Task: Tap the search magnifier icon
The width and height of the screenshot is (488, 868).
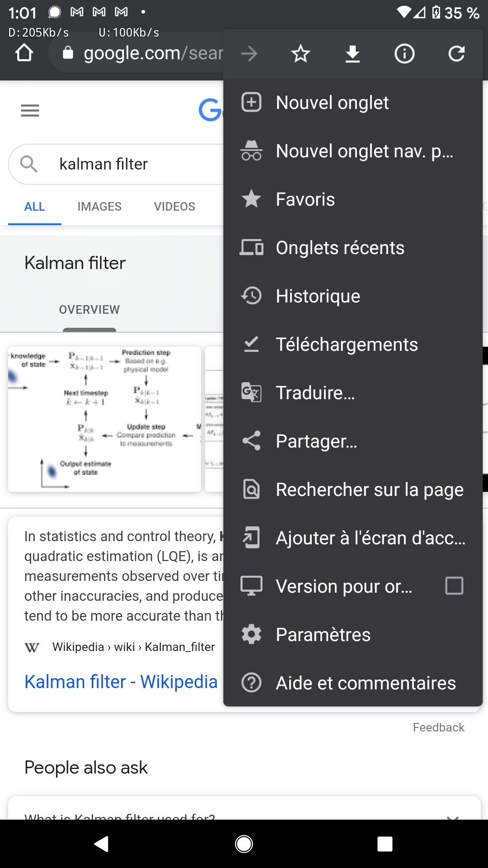Action: pyautogui.click(x=28, y=164)
